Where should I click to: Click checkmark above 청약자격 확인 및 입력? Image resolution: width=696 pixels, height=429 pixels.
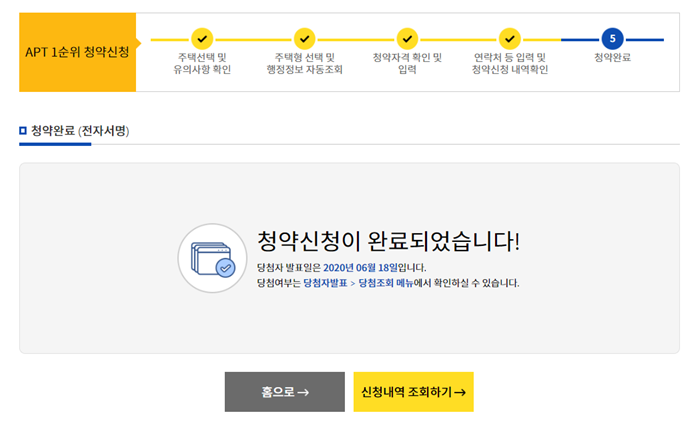(407, 39)
